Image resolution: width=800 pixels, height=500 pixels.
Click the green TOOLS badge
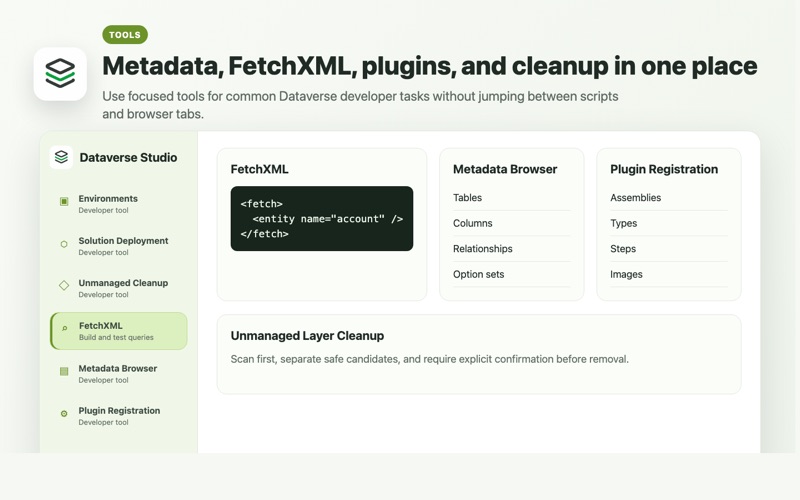tap(125, 35)
